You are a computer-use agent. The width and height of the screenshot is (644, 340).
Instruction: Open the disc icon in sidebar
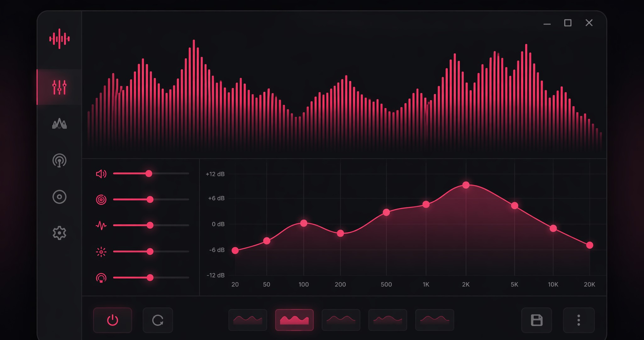59,197
